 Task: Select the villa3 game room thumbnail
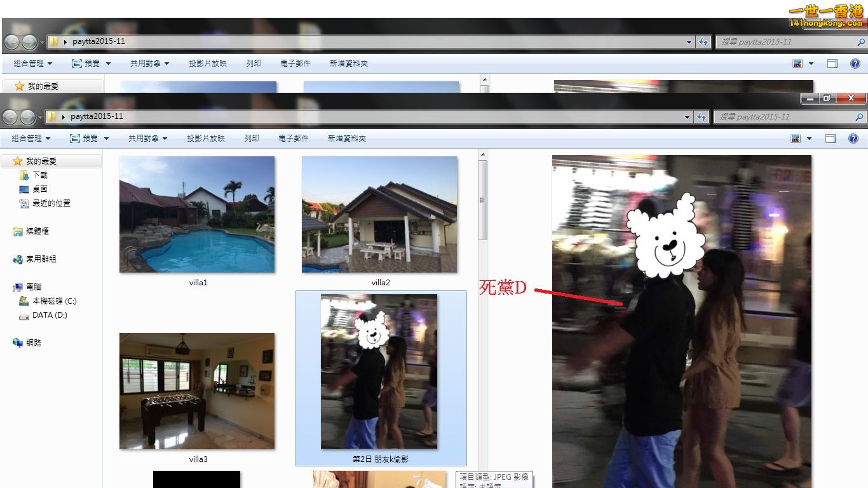197,391
